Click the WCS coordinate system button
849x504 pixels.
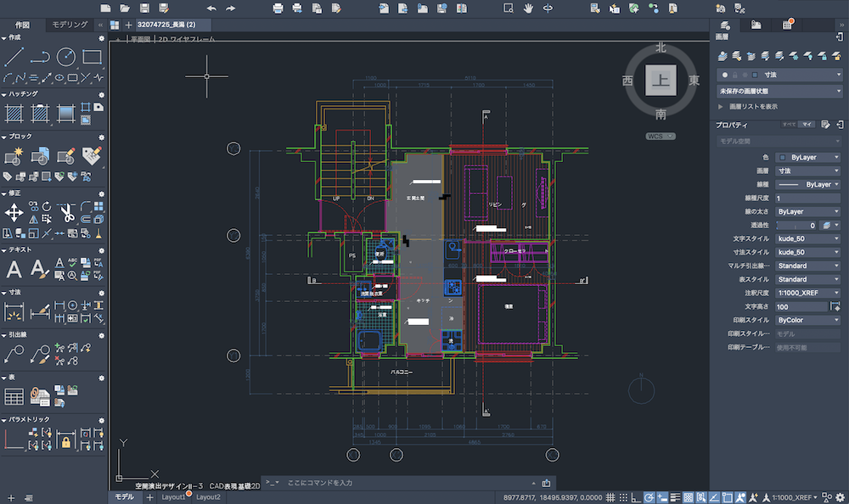(x=661, y=136)
